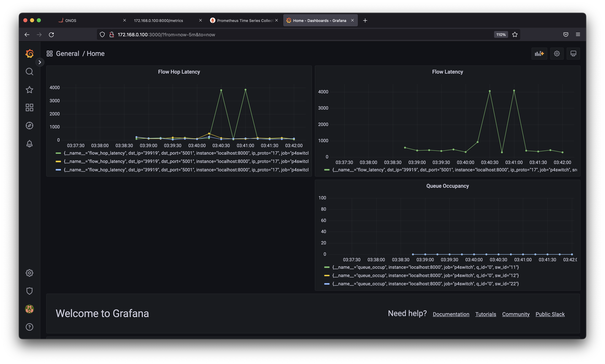Close the Prometheus tab
The height and width of the screenshot is (364, 605).
(x=276, y=20)
